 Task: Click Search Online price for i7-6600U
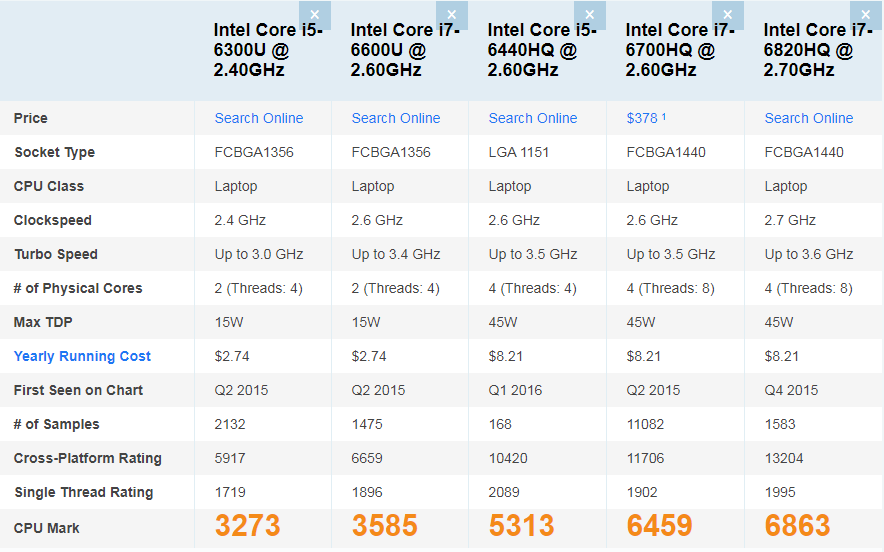click(396, 118)
